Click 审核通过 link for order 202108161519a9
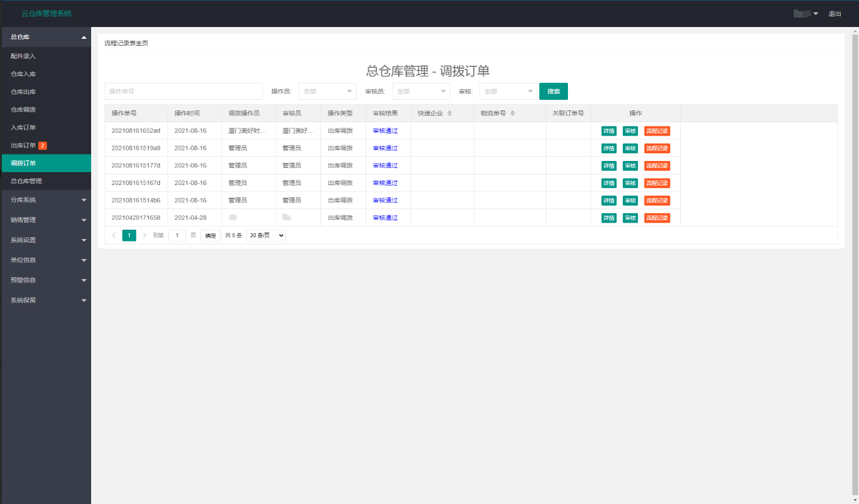 [385, 149]
